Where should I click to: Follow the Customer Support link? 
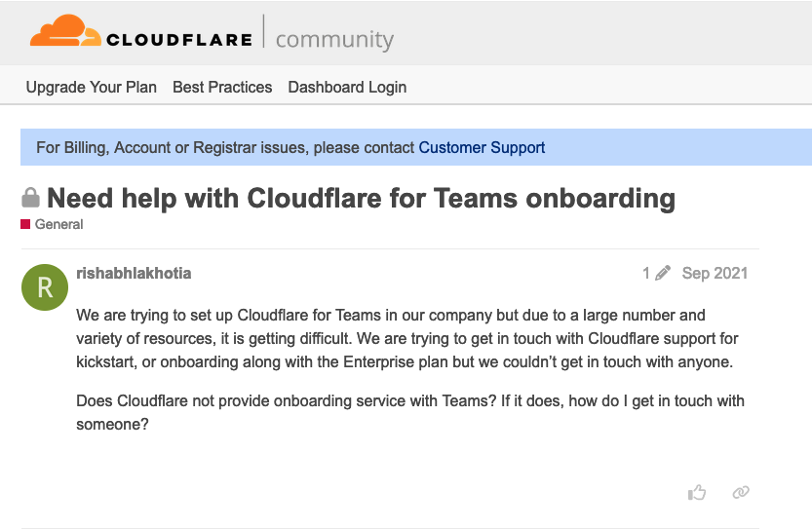click(482, 147)
